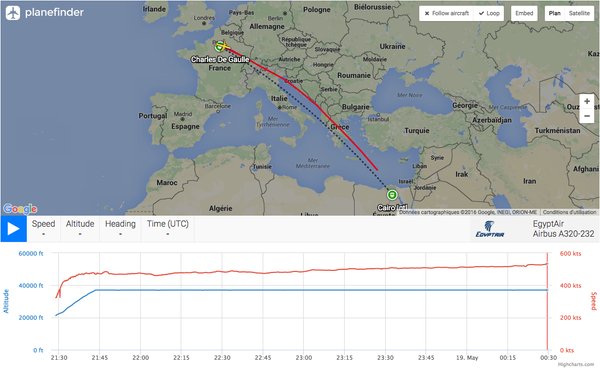Screen dimensions: 600x375
Task: Open the Embed option
Action: [524, 13]
